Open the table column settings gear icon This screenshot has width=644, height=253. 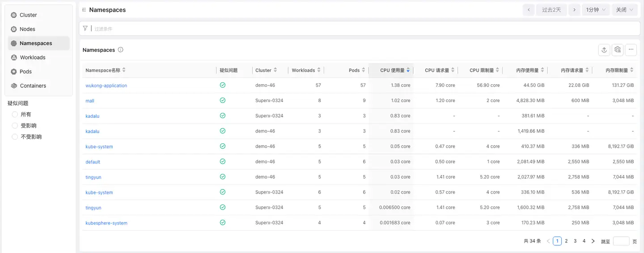click(618, 50)
